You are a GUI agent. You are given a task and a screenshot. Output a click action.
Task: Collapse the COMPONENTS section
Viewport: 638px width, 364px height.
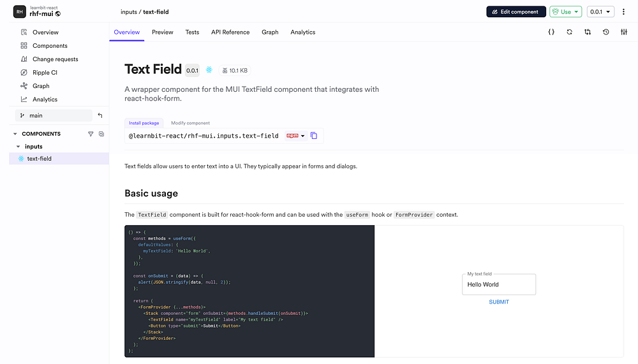pos(15,134)
